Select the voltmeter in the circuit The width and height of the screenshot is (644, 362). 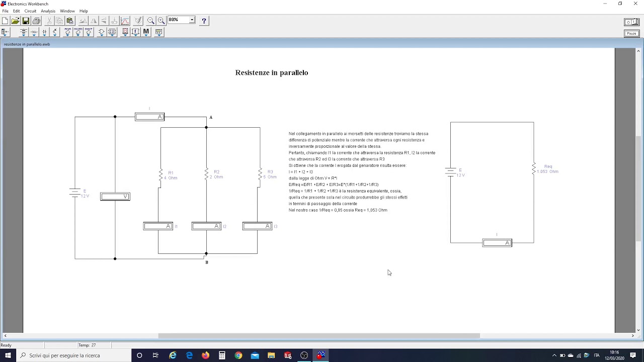pyautogui.click(x=115, y=197)
